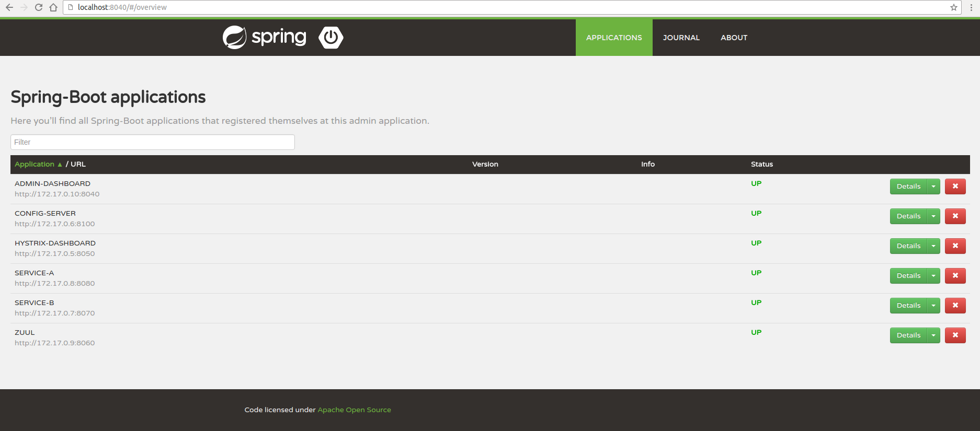Image resolution: width=980 pixels, height=431 pixels.
Task: Switch to the APPLICATIONS tab
Action: (614, 38)
